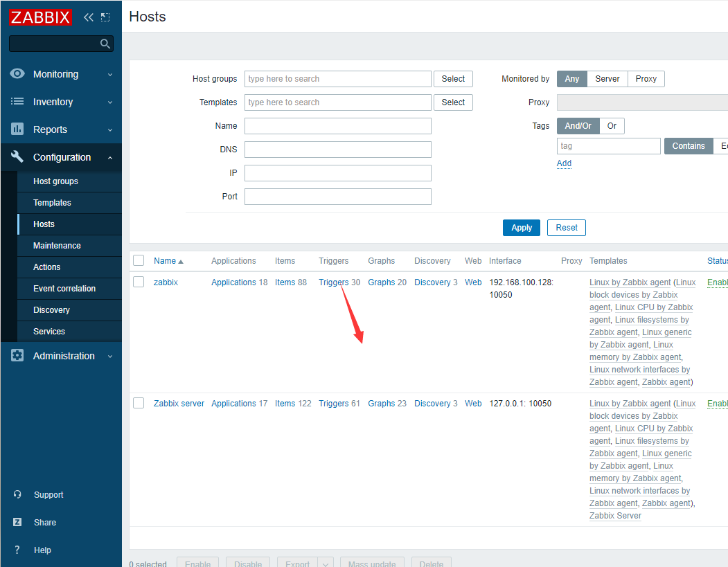
Task: Click the Apply filter button
Action: click(x=522, y=228)
